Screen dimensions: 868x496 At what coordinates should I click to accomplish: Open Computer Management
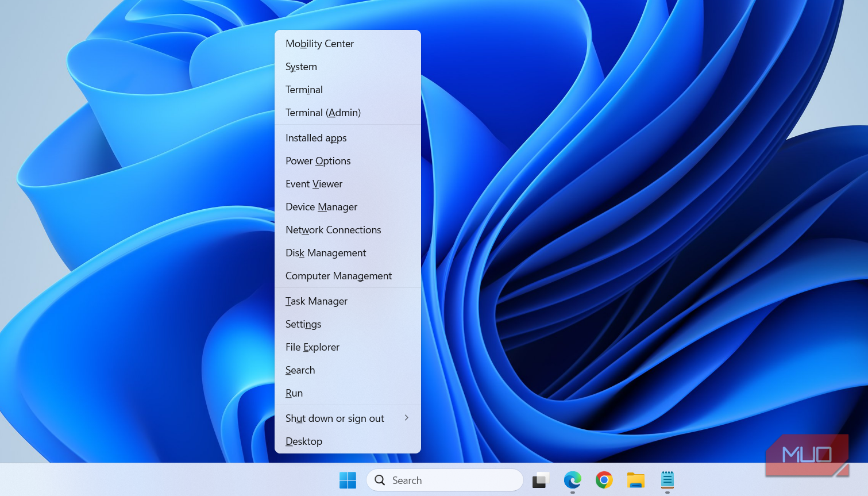click(x=348, y=276)
